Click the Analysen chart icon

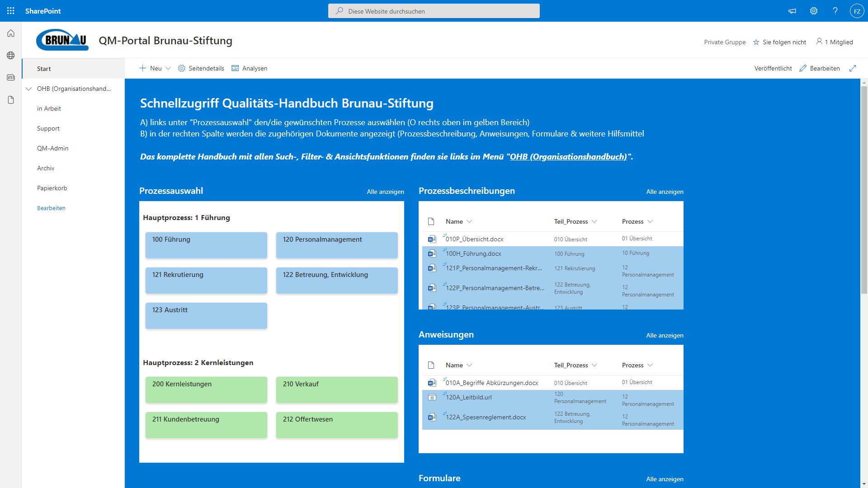(235, 68)
